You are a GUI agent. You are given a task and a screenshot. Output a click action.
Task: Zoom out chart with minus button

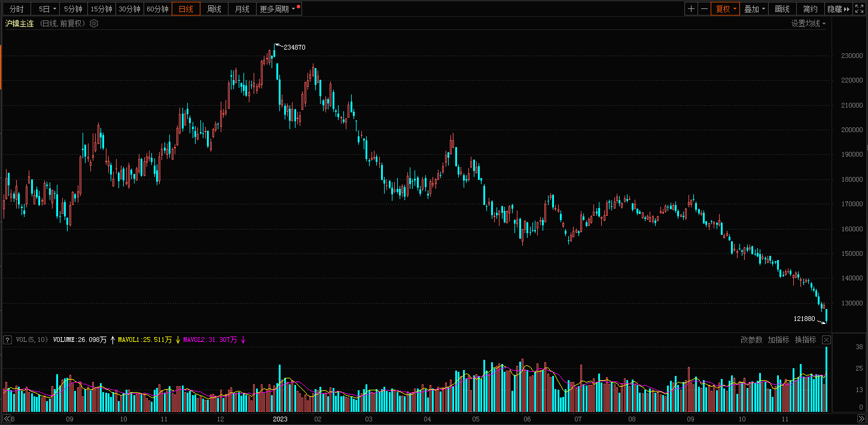704,9
